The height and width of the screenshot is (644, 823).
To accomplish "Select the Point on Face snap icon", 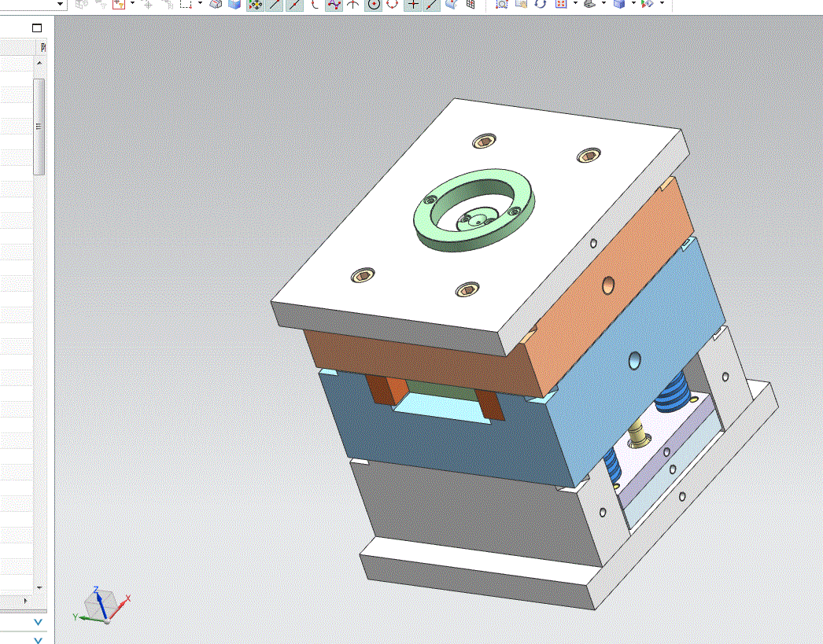I will (x=452, y=4).
